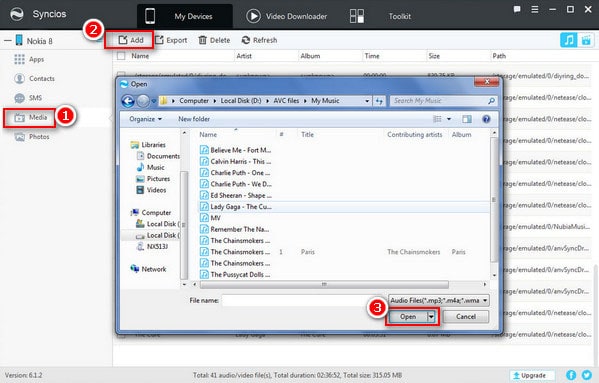Select file Ed Sheeran - Shape ...
Image resolution: width=599 pixels, height=383 pixels.
tap(236, 196)
